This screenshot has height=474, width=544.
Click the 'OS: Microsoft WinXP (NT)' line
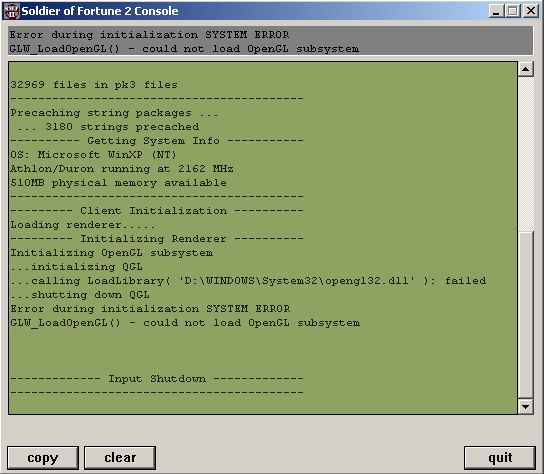click(93, 155)
